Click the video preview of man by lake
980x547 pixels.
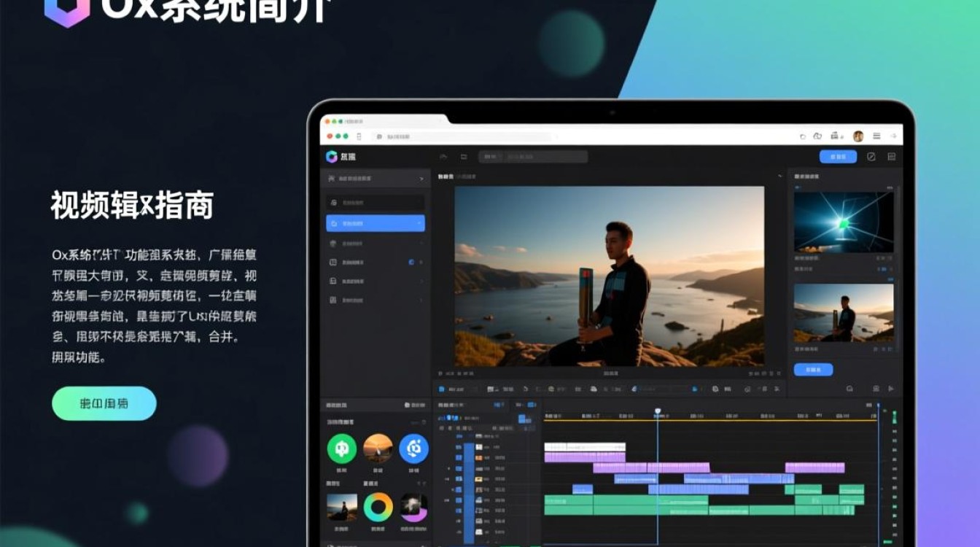(610, 276)
